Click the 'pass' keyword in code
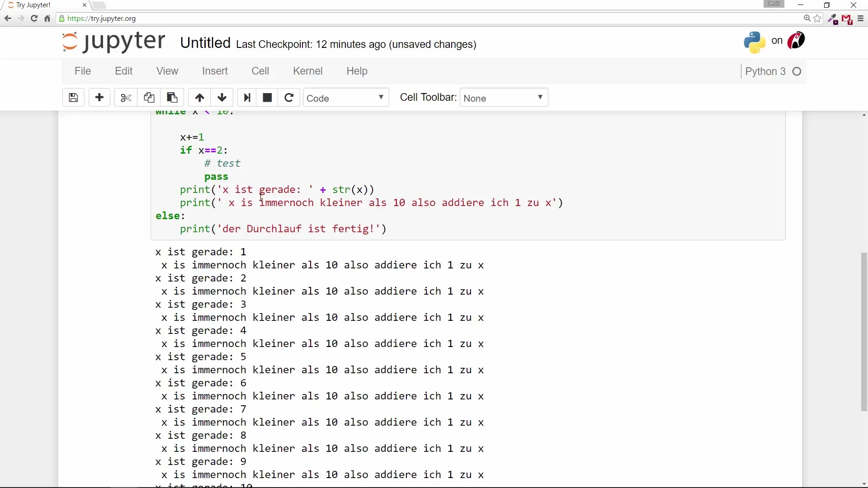The height and width of the screenshot is (488, 868). pyautogui.click(x=216, y=177)
